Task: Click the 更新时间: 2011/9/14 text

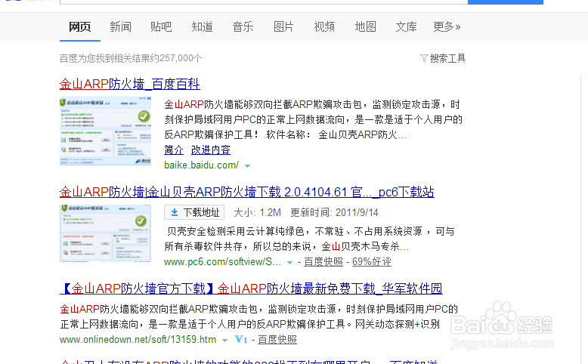Action: pos(335,212)
